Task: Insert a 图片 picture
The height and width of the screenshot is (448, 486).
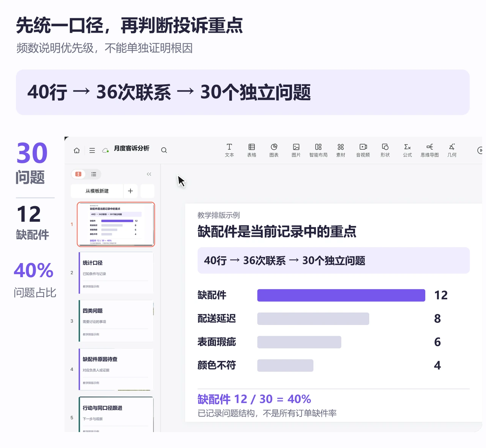Action: [x=296, y=150]
